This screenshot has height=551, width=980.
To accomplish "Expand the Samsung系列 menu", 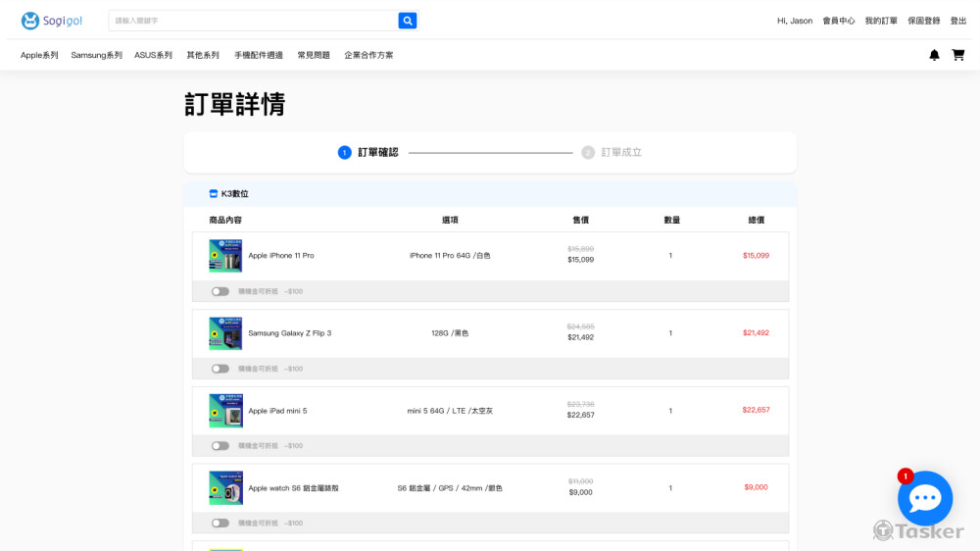I will point(96,55).
